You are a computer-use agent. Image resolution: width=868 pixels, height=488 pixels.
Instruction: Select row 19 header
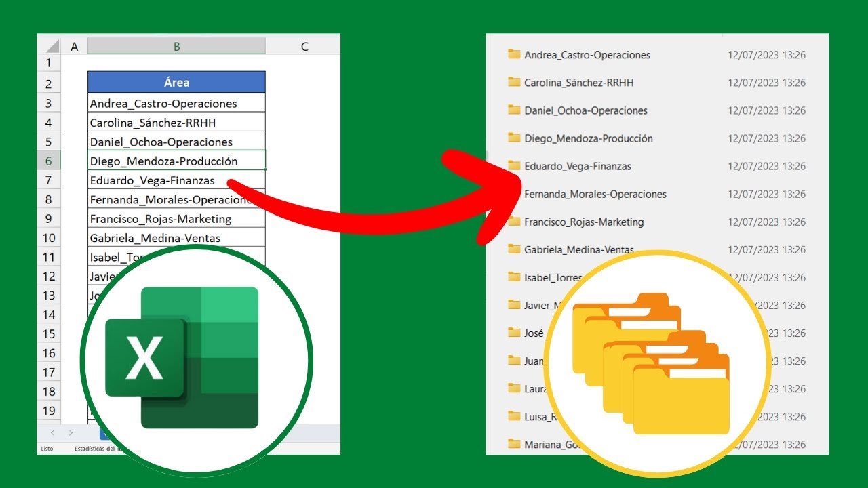(49, 410)
